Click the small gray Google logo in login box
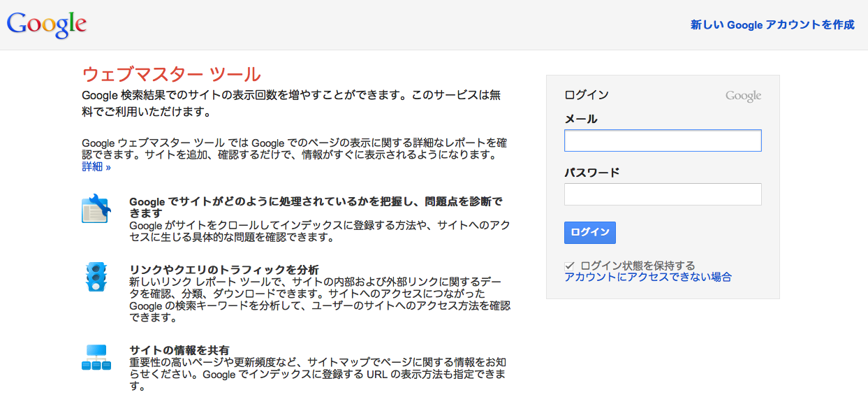Image resolution: width=868 pixels, height=411 pixels. click(743, 96)
